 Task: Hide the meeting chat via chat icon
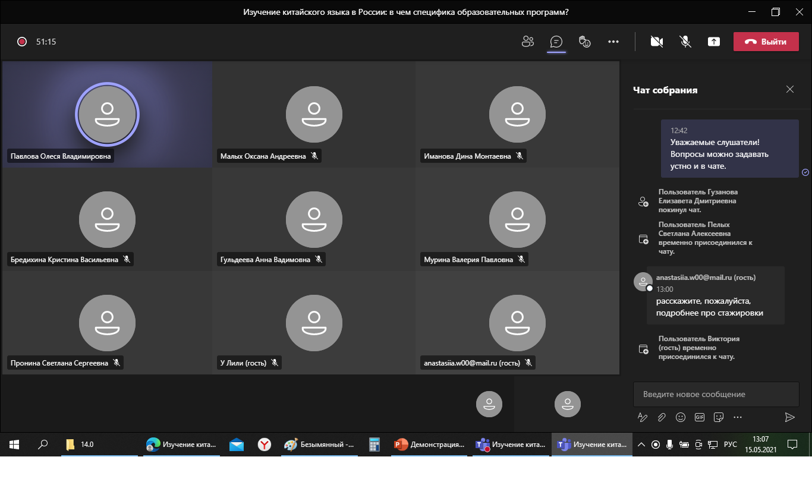(556, 42)
